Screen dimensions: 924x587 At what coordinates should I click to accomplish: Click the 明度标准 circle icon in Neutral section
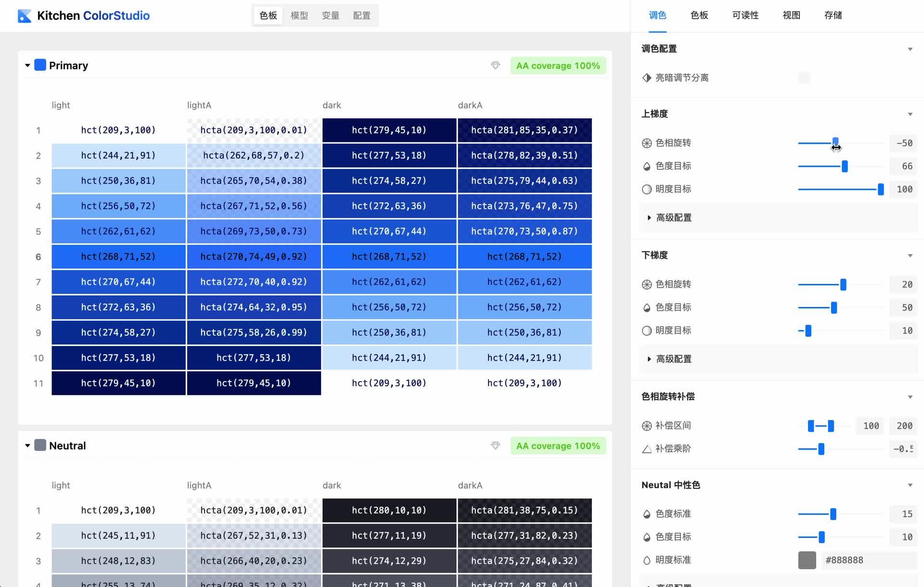[646, 560]
